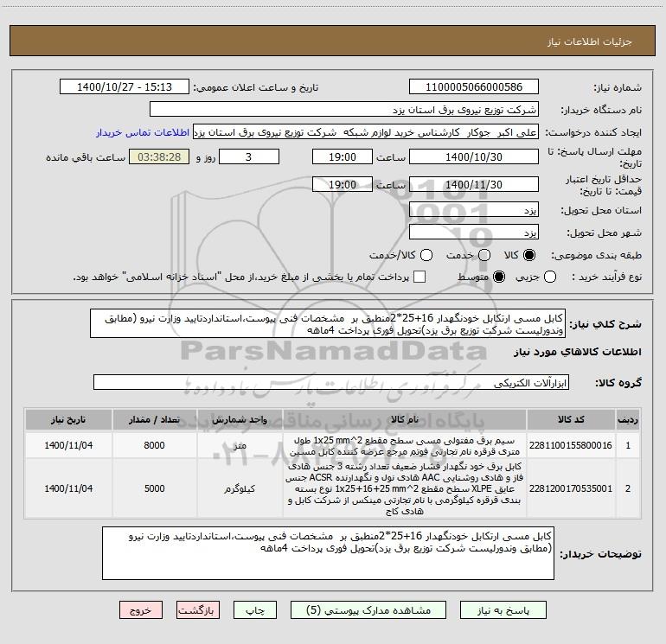The height and width of the screenshot is (644, 666).
Task: Click the کد کالا column header
Action: click(x=571, y=419)
